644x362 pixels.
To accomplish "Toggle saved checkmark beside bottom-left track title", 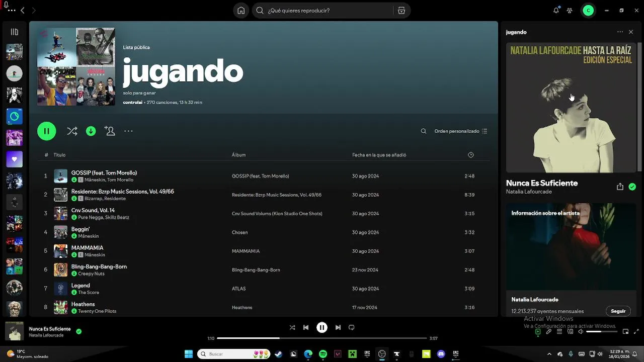I will pyautogui.click(x=79, y=331).
